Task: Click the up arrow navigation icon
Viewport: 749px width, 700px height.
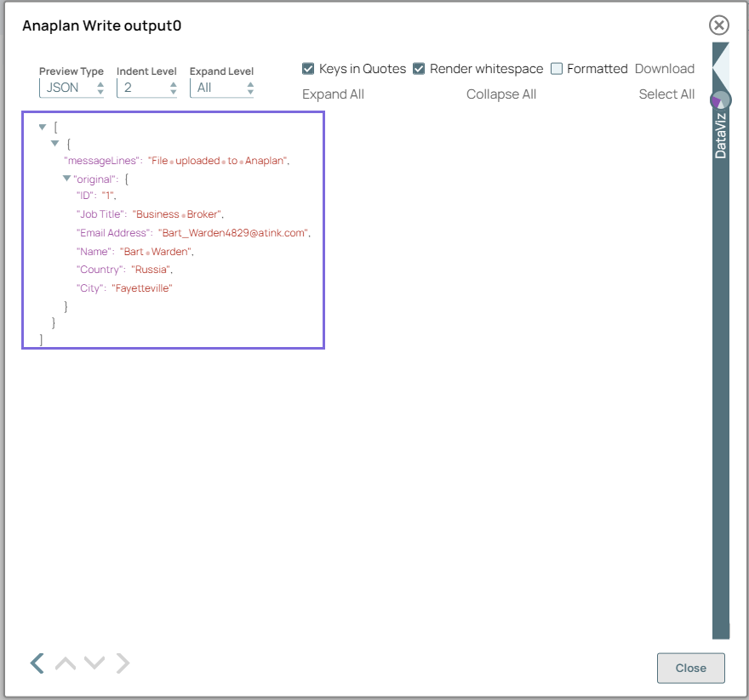Action: coord(66,663)
